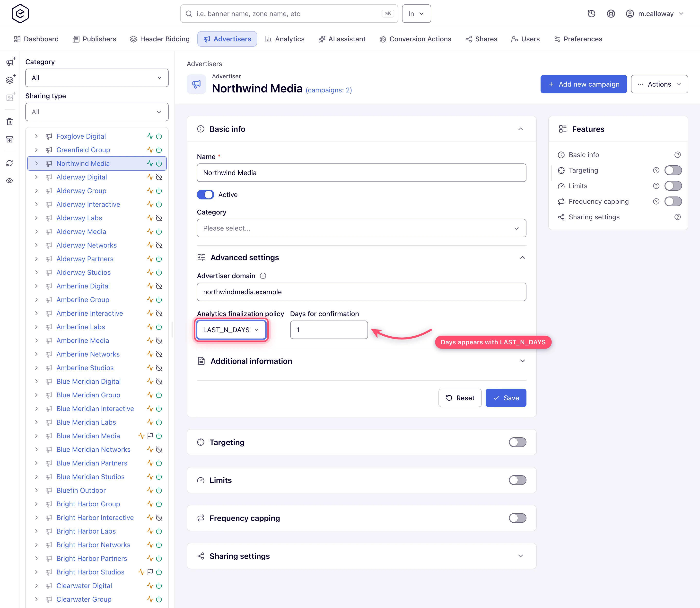The image size is (700, 608).
Task: Click the flag icon for Blue Meridian Media
Action: point(150,436)
